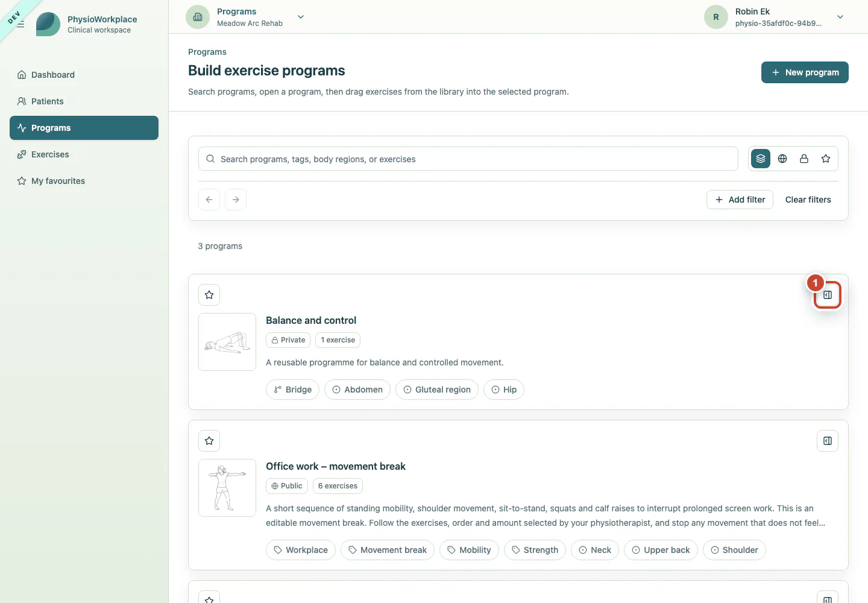Filter to private programs with lock icon
Screen dimensions: 868x603
[804, 159]
